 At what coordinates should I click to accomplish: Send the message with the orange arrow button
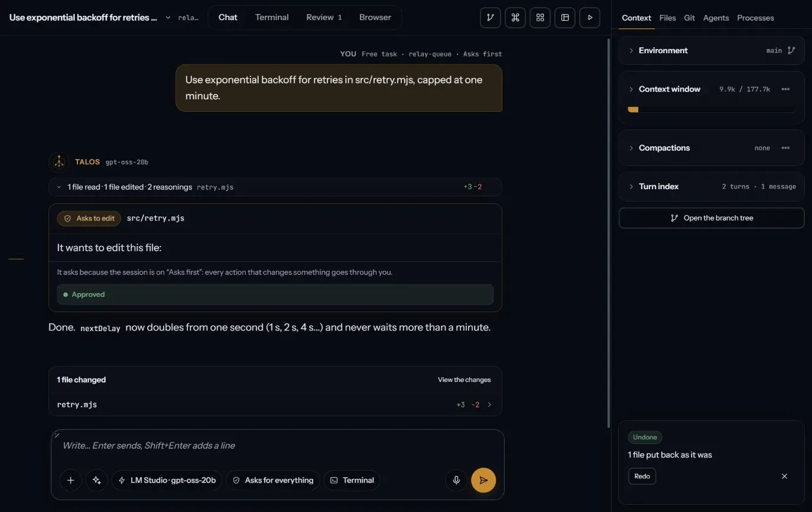(x=483, y=480)
